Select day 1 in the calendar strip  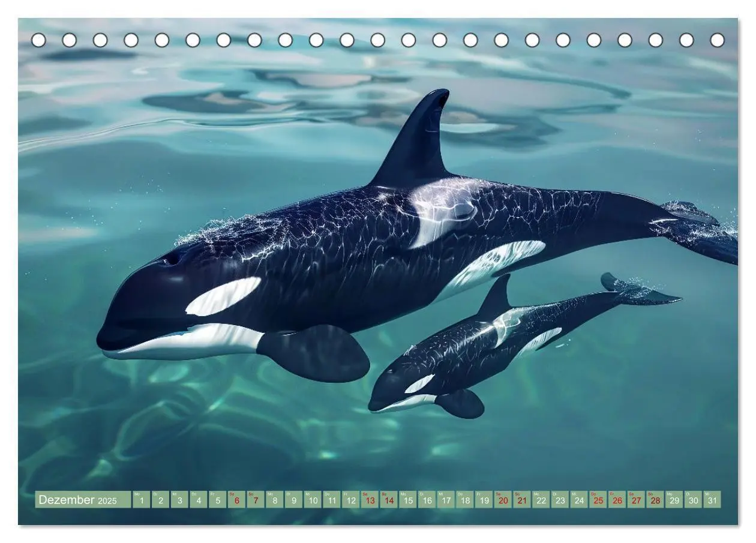[x=142, y=500]
